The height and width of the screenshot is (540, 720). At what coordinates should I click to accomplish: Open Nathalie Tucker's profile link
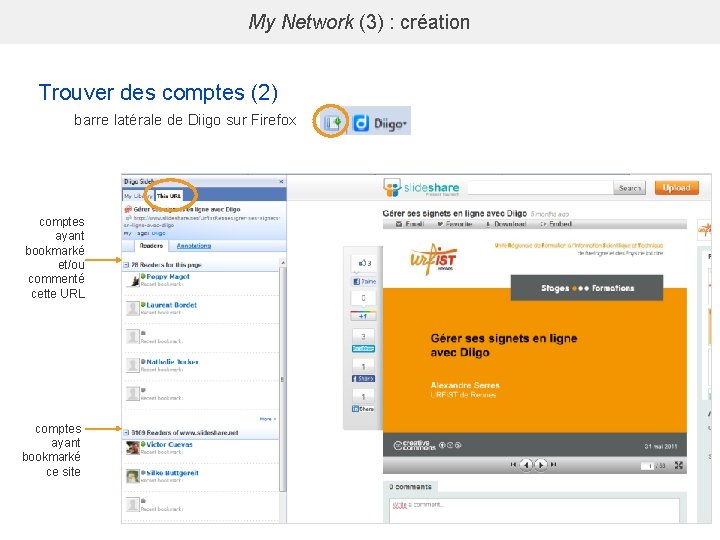pyautogui.click(x=172, y=362)
